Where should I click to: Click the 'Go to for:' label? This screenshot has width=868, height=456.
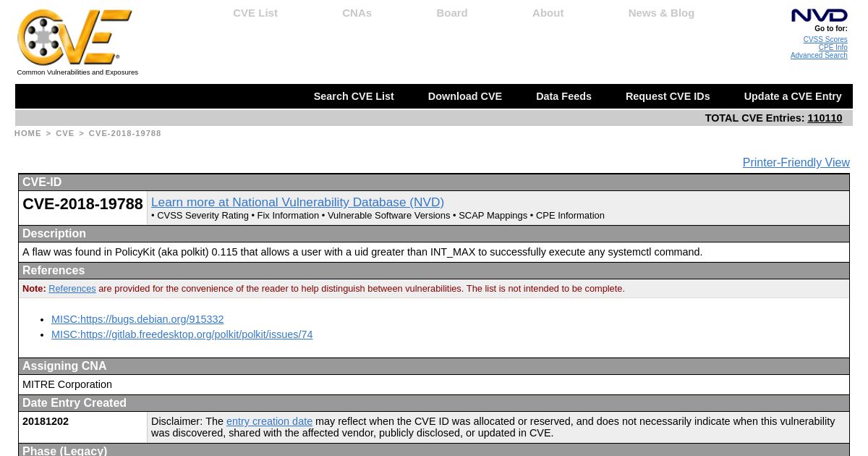point(831,29)
